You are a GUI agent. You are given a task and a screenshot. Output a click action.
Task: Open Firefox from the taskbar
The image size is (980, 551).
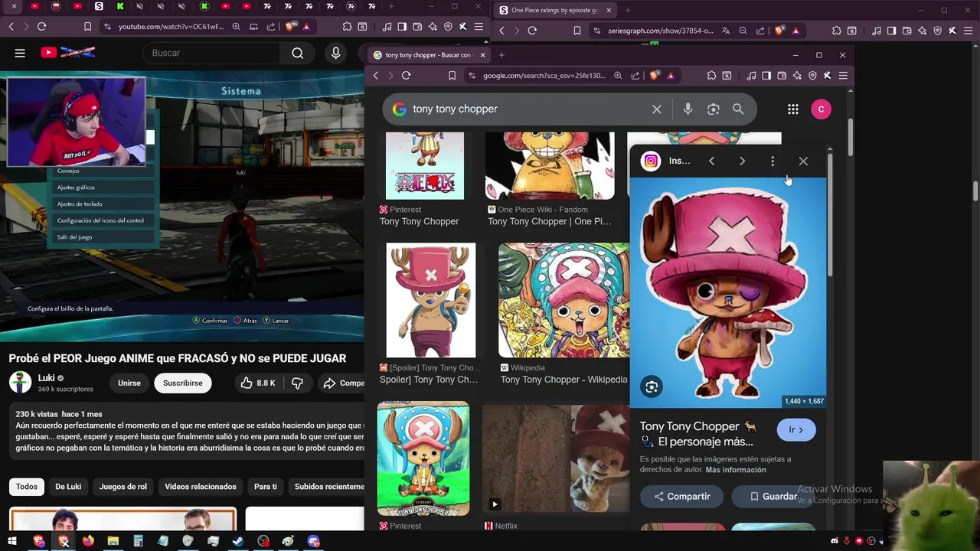coord(88,541)
